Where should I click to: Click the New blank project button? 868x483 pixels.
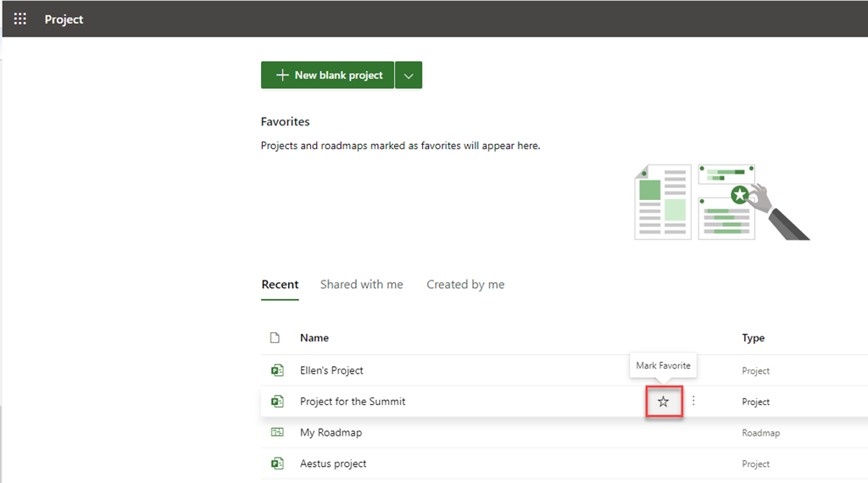click(329, 75)
